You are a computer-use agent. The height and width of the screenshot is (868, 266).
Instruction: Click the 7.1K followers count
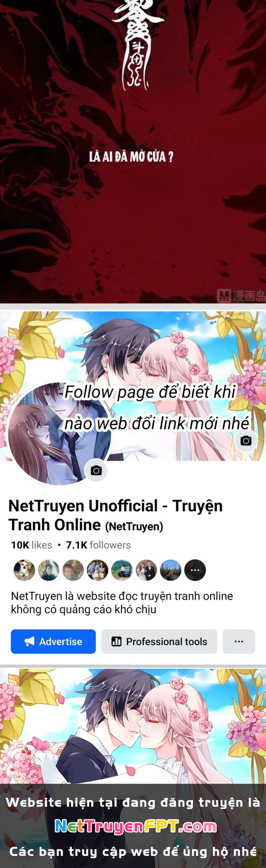click(x=98, y=545)
